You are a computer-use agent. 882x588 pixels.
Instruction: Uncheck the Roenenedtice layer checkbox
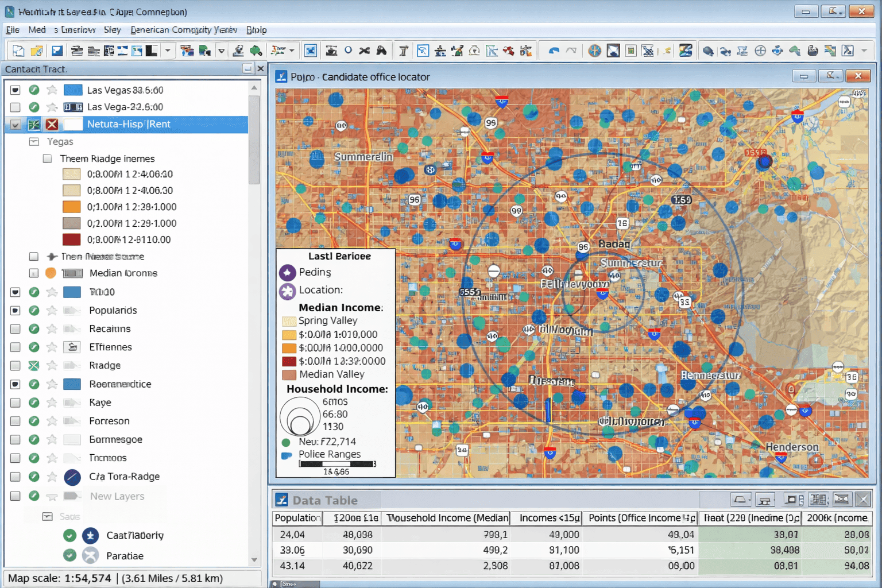tap(16, 384)
